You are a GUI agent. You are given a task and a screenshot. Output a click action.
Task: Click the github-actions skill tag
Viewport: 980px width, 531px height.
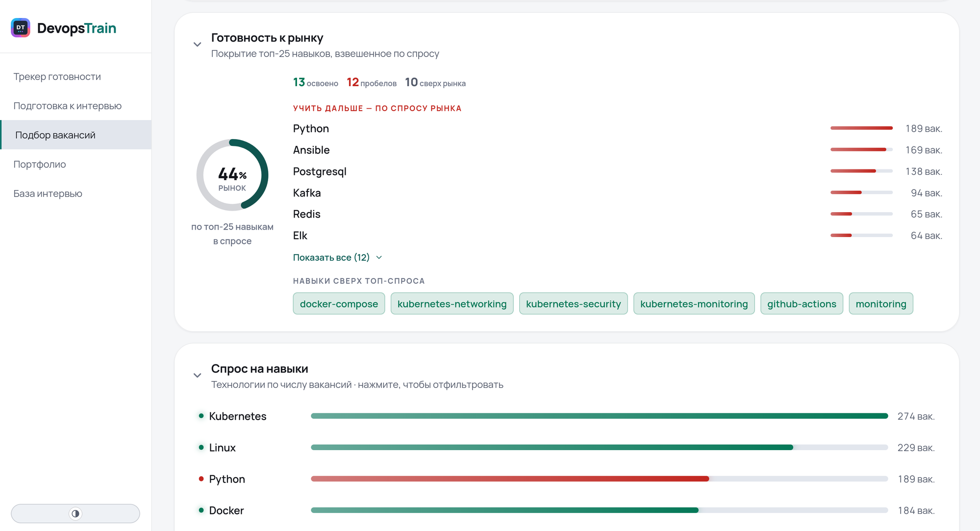pos(802,304)
